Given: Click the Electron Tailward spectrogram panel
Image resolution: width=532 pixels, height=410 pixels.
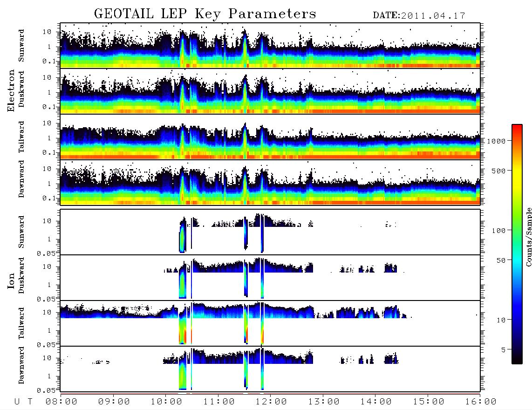Looking at the screenshot, I should tap(270, 137).
